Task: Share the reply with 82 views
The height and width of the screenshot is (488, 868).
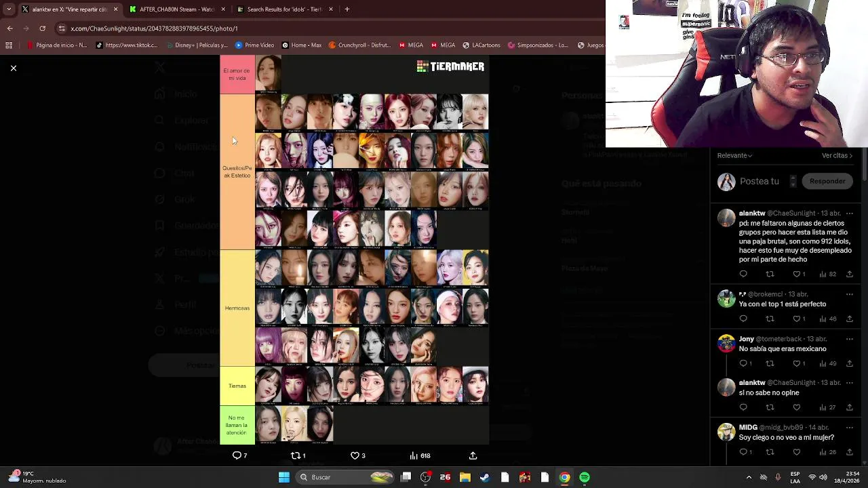Action: tap(849, 274)
